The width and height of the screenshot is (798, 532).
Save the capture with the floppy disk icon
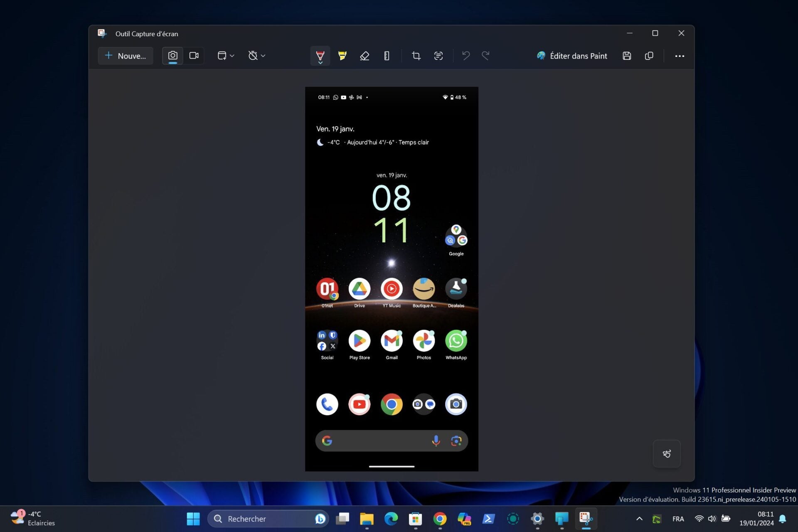(x=627, y=56)
